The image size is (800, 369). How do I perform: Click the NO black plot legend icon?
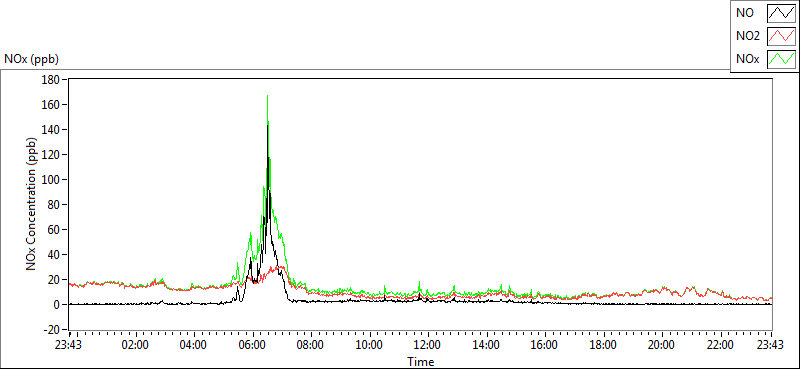pyautogui.click(x=781, y=13)
